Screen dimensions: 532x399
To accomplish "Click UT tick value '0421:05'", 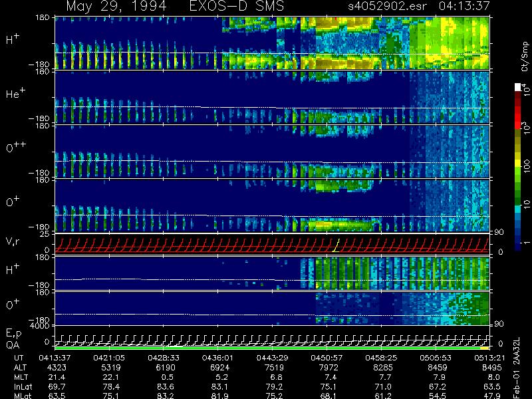I will point(108,358).
